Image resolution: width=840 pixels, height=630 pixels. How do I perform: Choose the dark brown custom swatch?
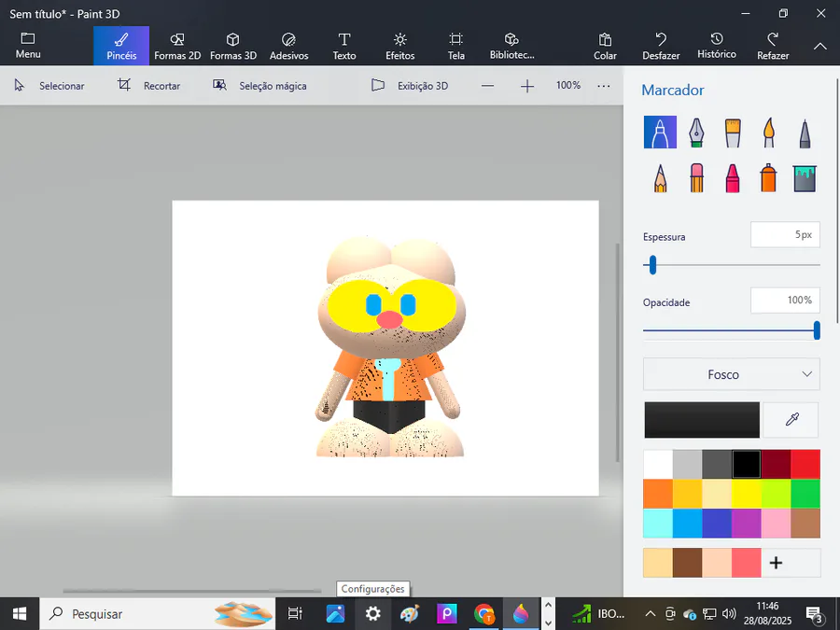[687, 563]
